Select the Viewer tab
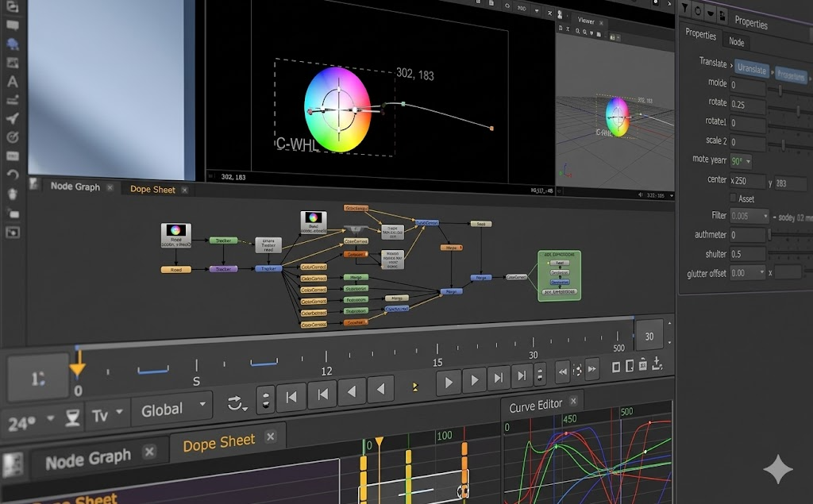 click(586, 21)
